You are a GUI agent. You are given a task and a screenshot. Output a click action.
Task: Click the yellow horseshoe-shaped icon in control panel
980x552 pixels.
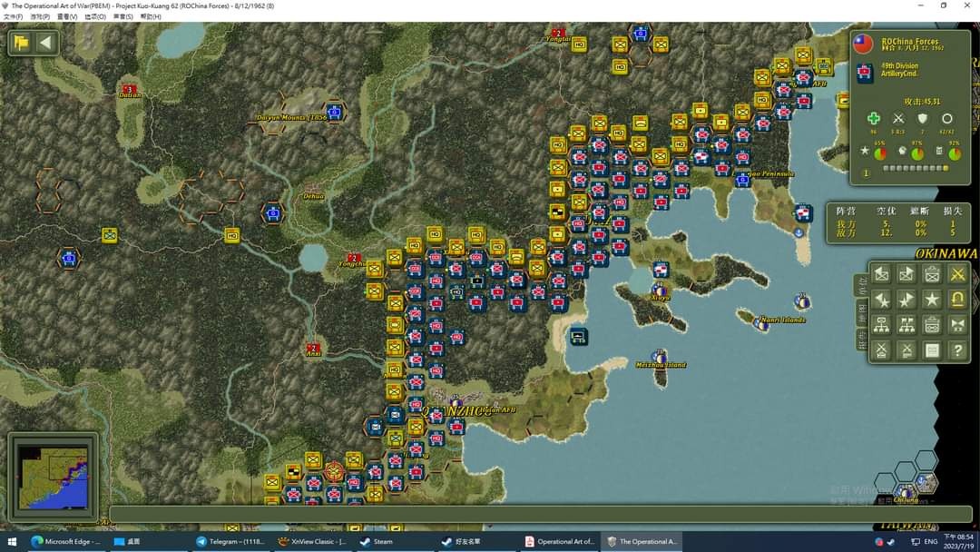click(x=956, y=299)
